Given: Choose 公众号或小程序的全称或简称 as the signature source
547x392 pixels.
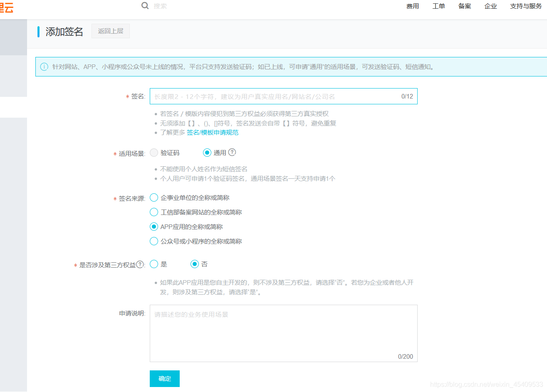Looking at the screenshot, I should [x=154, y=241].
